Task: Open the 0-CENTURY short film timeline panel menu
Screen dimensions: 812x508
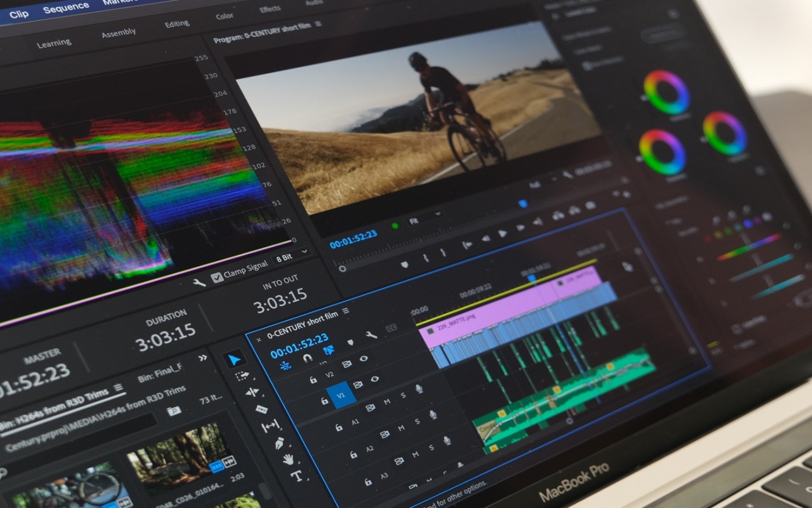Action: (346, 311)
